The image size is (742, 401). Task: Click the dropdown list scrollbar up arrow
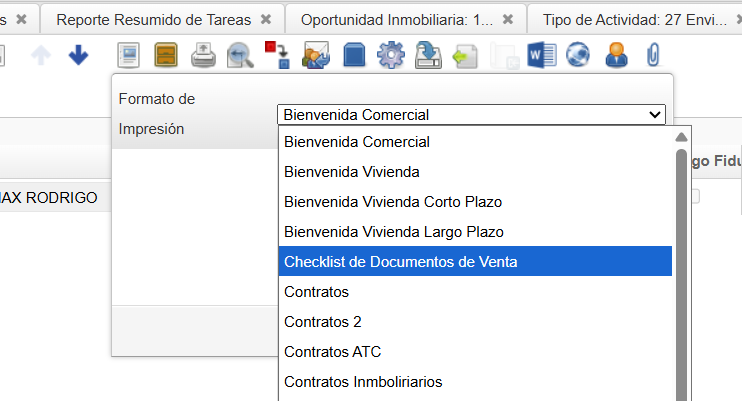click(x=681, y=138)
